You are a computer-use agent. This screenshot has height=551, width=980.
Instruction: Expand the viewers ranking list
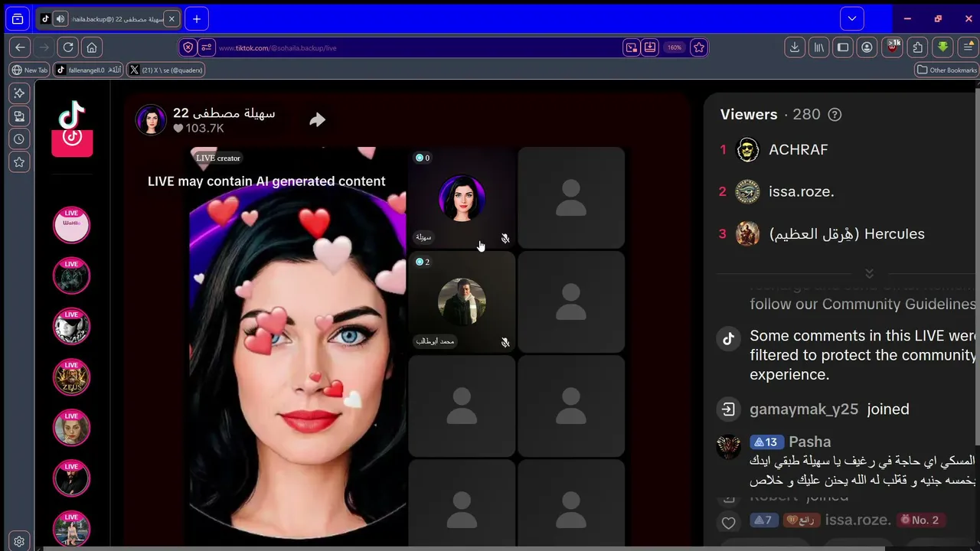coord(869,273)
